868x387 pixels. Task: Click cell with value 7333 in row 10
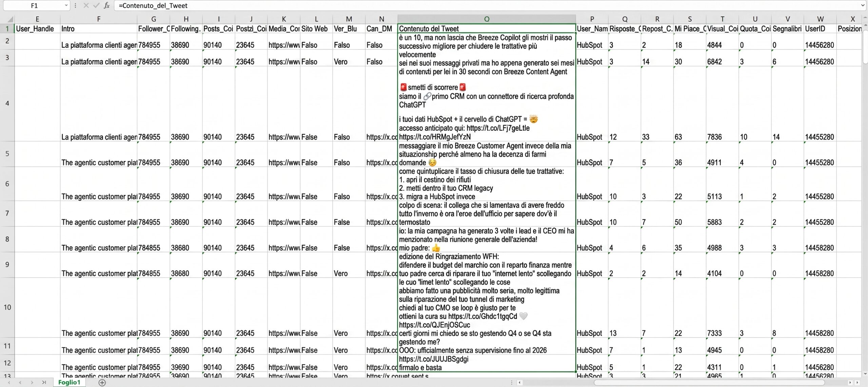[723, 308]
